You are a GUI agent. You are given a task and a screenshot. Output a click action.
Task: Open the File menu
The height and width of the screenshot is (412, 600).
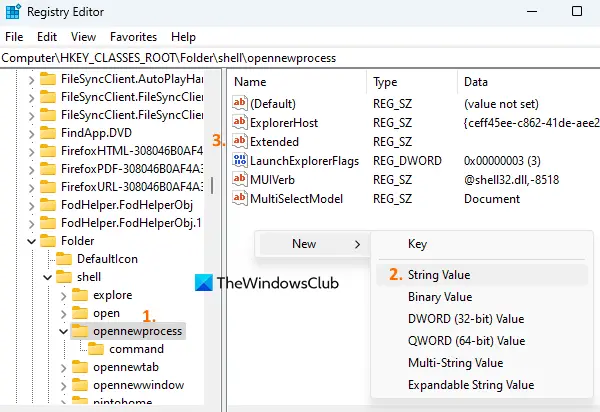pos(14,37)
